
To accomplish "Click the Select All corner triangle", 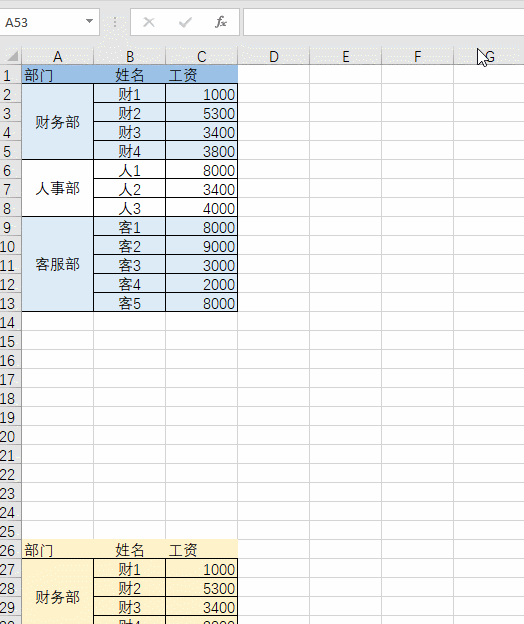I will pos(11,56).
